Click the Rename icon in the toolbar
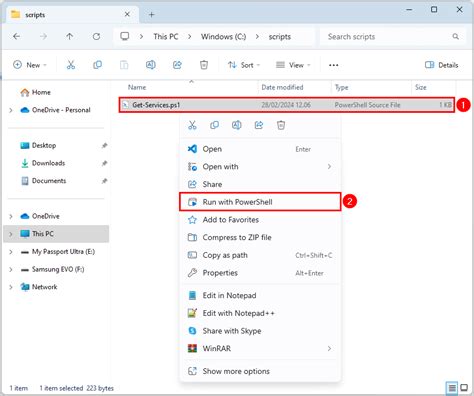The width and height of the screenshot is (474, 396). (151, 65)
